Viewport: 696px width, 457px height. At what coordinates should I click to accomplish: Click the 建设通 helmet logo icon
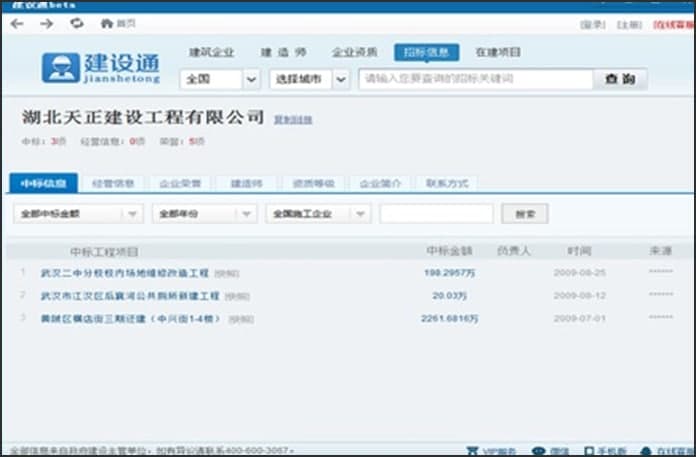[x=61, y=68]
